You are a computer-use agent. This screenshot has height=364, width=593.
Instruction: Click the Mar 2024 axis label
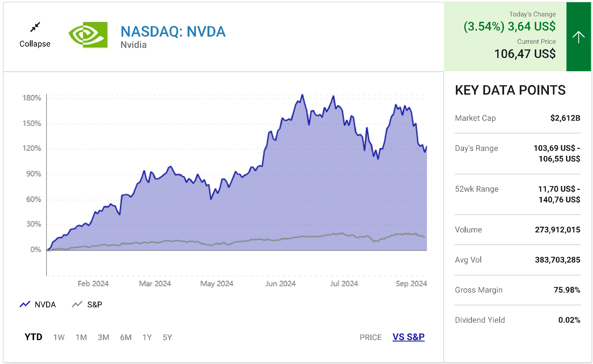155,284
